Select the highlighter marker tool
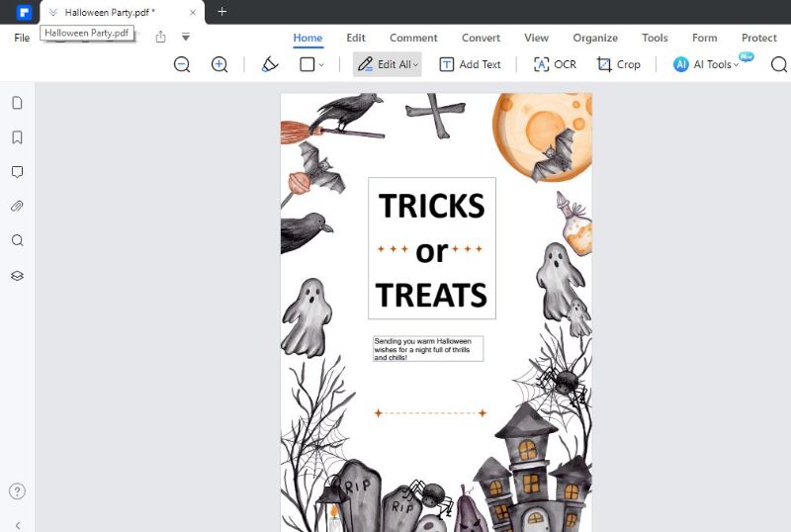Image resolution: width=791 pixels, height=532 pixels. point(270,64)
